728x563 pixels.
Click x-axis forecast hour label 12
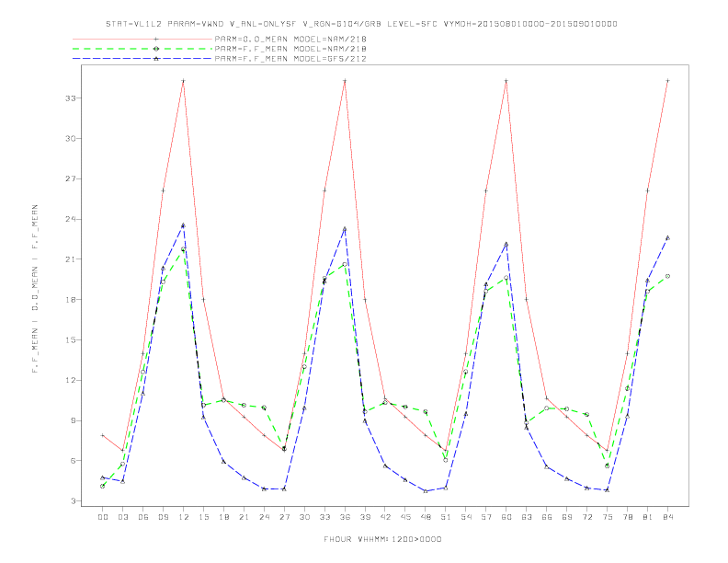184,517
